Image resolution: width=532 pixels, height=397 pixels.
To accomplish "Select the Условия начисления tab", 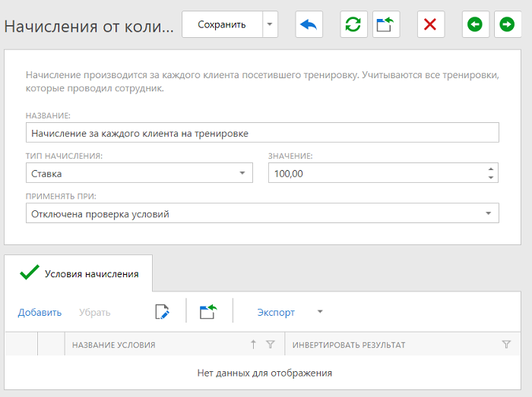I will (78, 273).
